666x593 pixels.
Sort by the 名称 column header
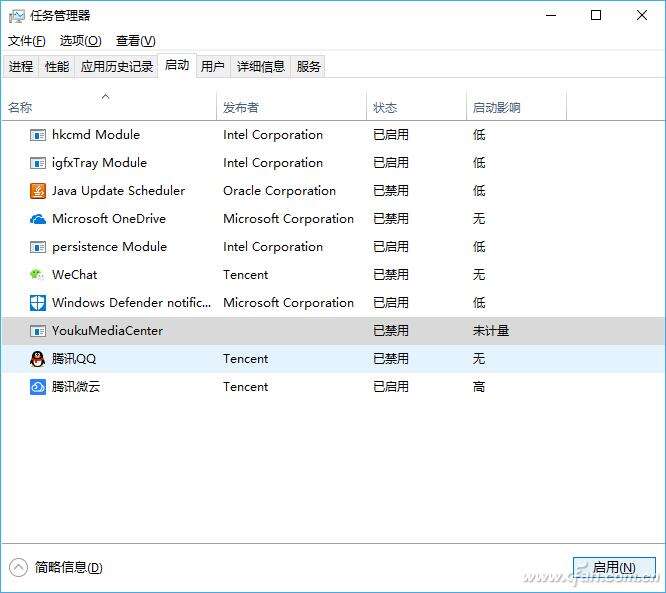pyautogui.click(x=110, y=105)
